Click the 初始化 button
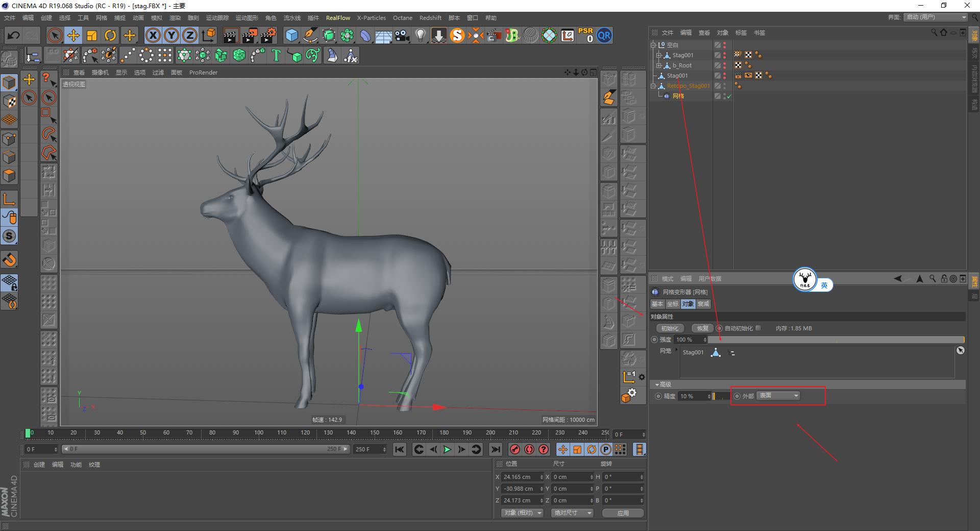 click(x=670, y=328)
